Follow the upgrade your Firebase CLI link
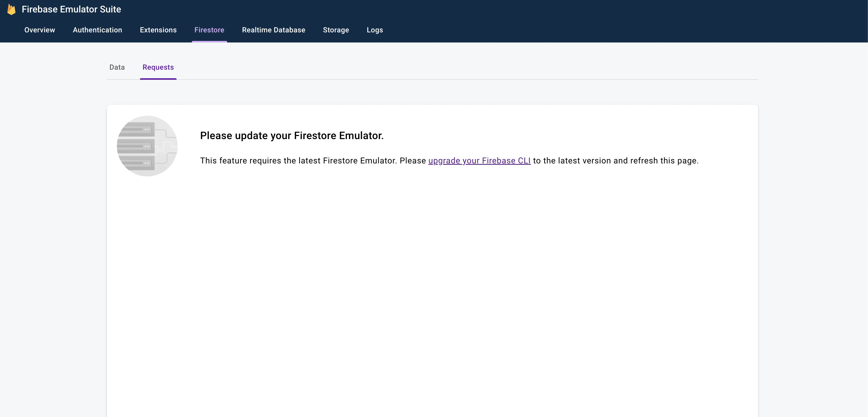The image size is (868, 417). coord(479,161)
